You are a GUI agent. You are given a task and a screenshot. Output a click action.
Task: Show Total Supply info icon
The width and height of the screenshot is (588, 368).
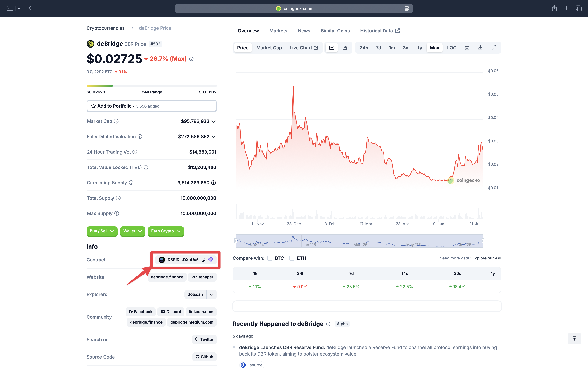click(x=118, y=198)
